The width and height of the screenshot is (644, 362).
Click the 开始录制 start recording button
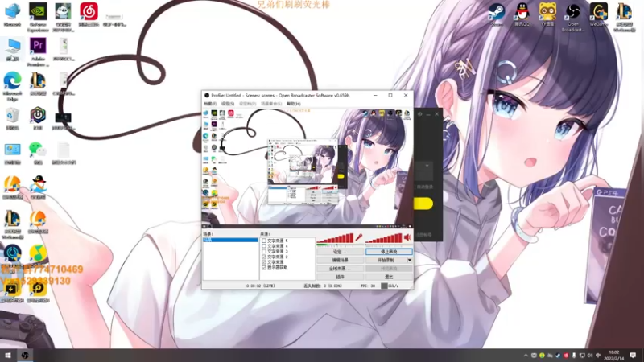(386, 260)
